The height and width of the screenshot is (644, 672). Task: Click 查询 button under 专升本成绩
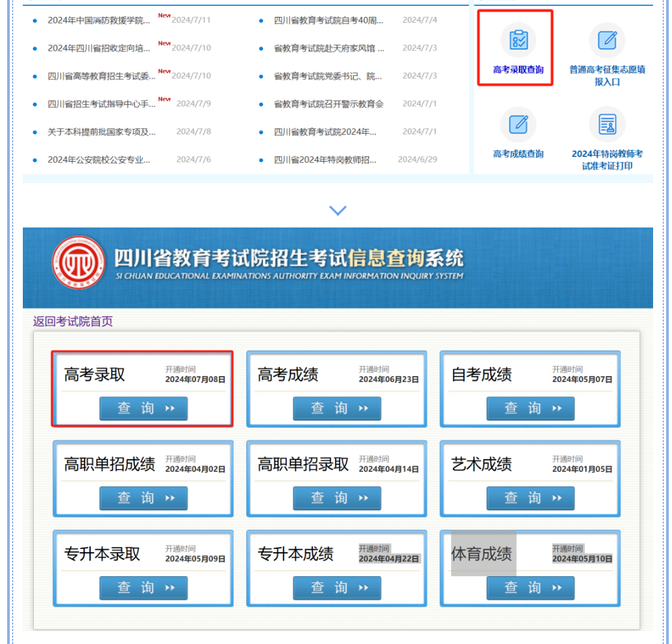pos(336,588)
